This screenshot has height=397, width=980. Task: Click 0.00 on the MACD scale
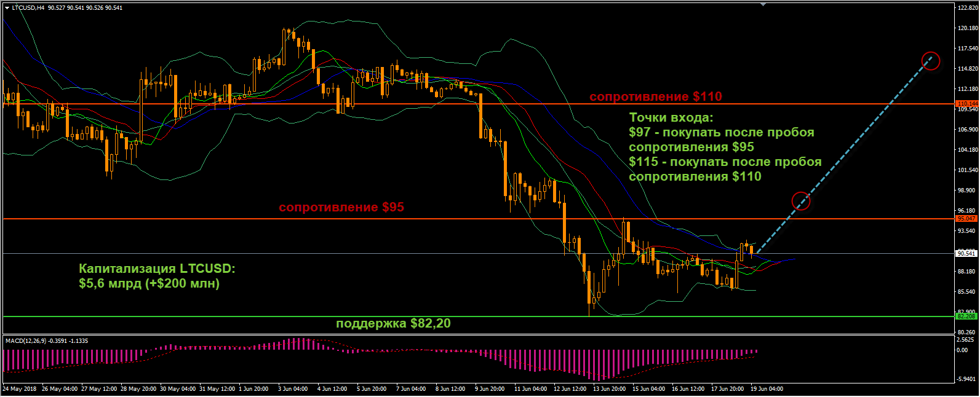(x=963, y=350)
